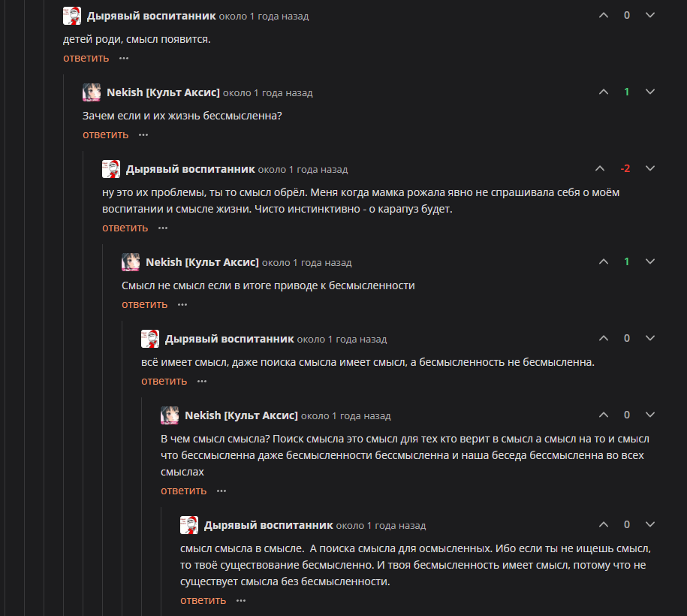Screen dimensions: 687x616
Task: Downvote the comment starting "ну это их проблемы"
Action: coord(650,168)
